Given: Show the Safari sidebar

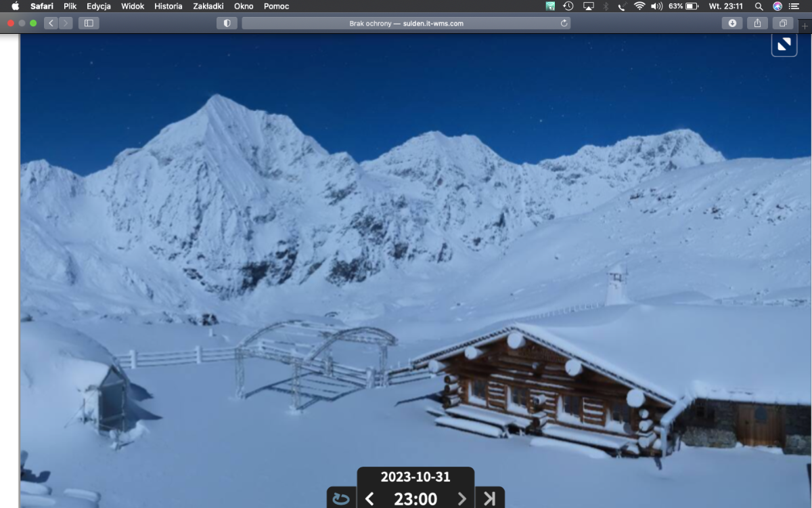Looking at the screenshot, I should (89, 23).
